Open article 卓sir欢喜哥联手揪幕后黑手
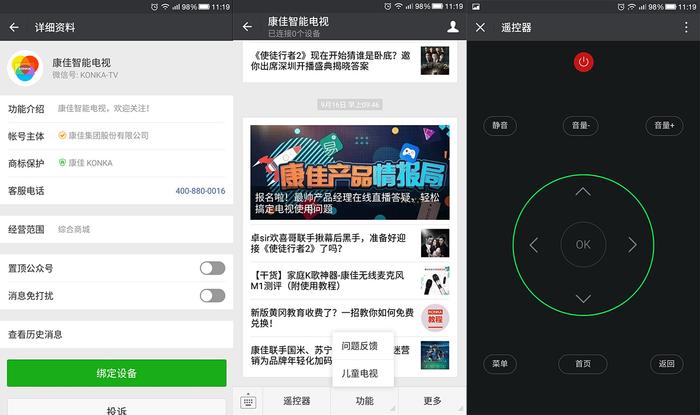Screen dimensions: 700x415 [x=328, y=243]
